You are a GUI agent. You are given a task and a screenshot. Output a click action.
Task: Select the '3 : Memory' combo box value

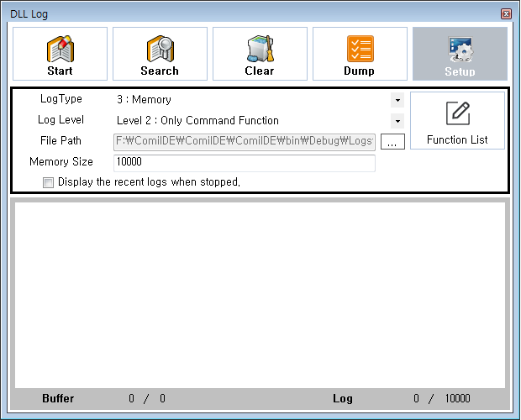point(252,100)
